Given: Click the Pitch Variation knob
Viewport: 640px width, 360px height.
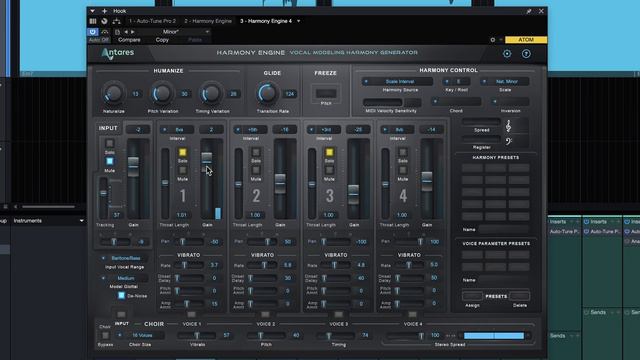Looking at the screenshot, I should point(162,93).
